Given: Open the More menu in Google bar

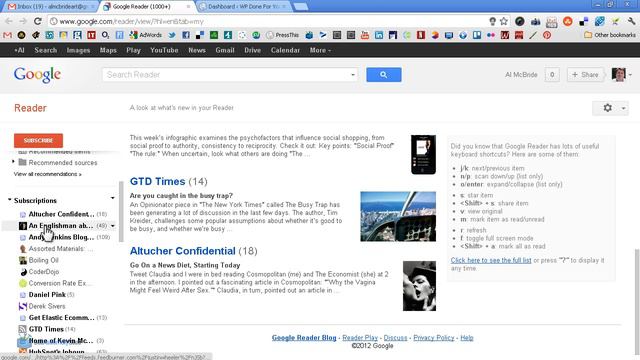Looking at the screenshot, I should click(x=320, y=50).
